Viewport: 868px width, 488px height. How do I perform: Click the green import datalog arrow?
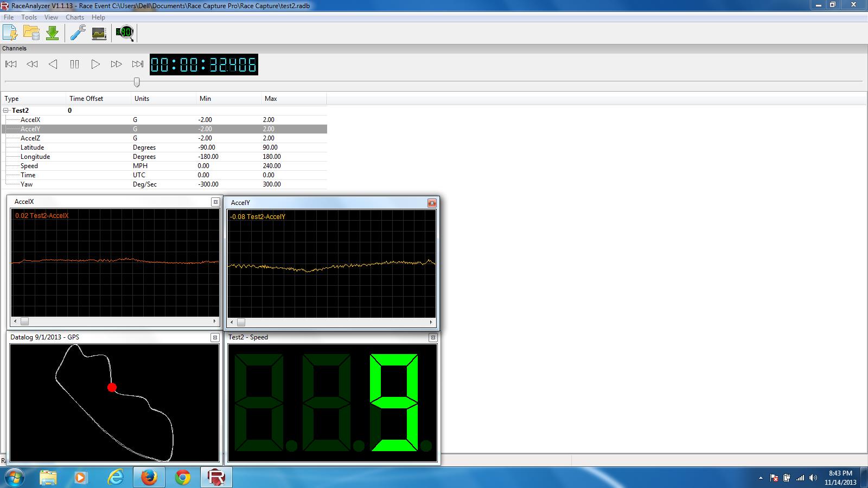(53, 33)
